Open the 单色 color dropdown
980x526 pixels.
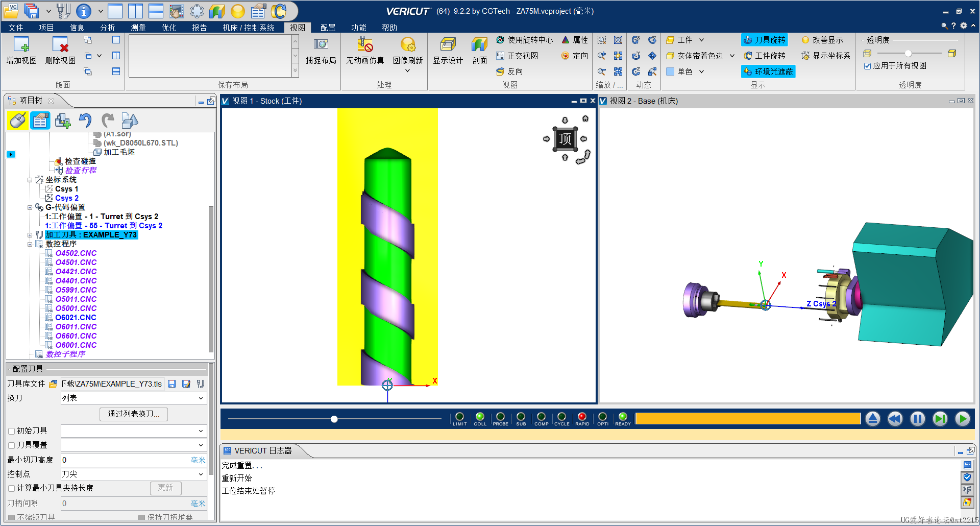(x=701, y=71)
